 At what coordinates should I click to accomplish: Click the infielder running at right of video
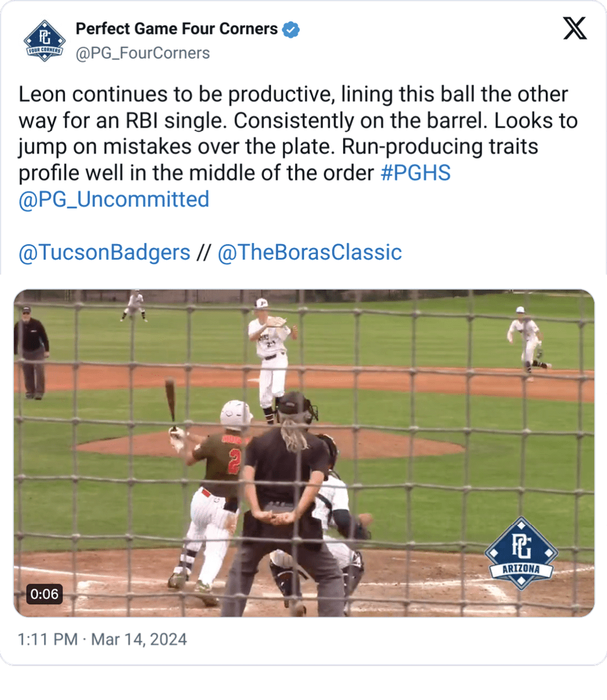tap(526, 339)
